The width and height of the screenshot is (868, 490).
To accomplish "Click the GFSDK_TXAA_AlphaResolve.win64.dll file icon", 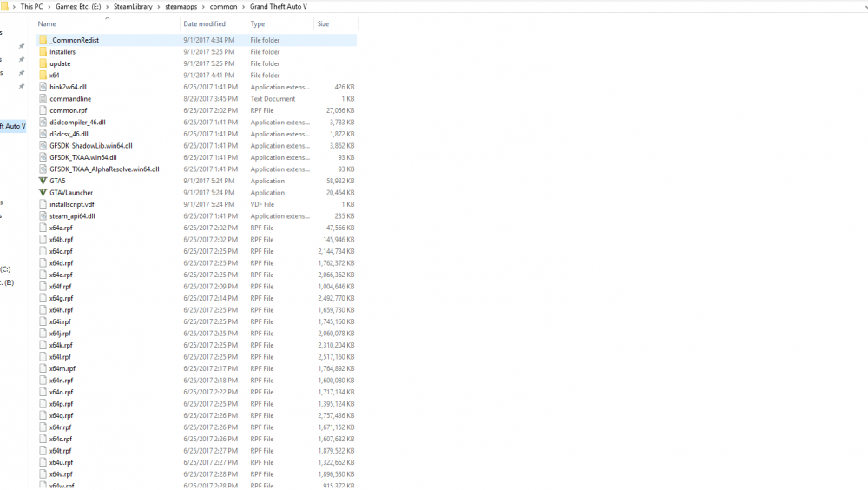I will pyautogui.click(x=43, y=169).
